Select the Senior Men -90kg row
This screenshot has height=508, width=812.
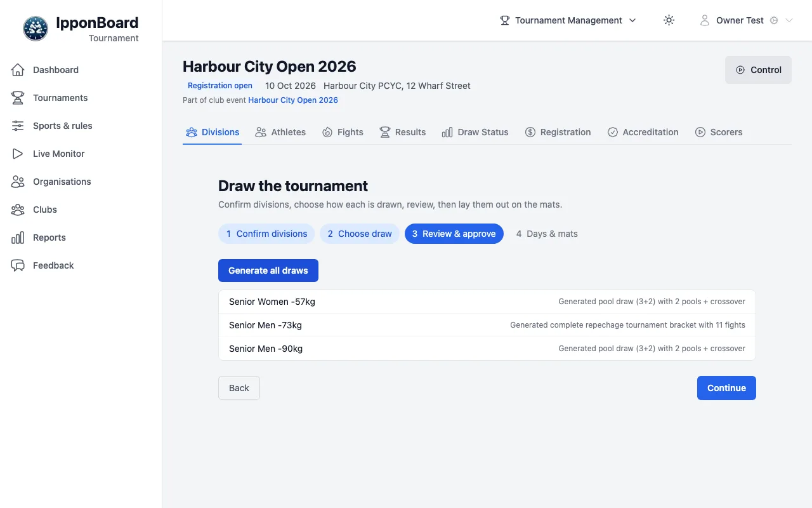[x=487, y=349]
